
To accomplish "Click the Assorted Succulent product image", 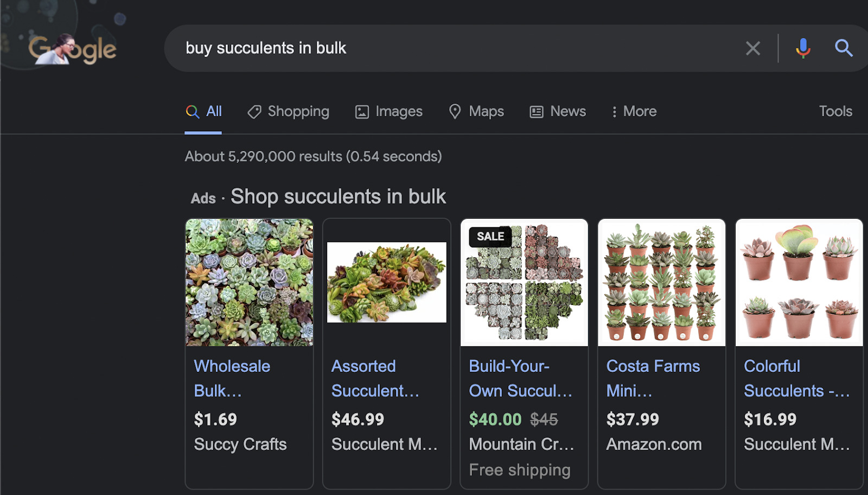I will (x=386, y=283).
